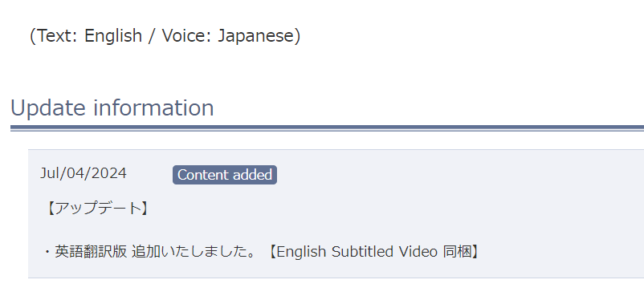
Task: Click the Content added badge
Action: (x=225, y=175)
